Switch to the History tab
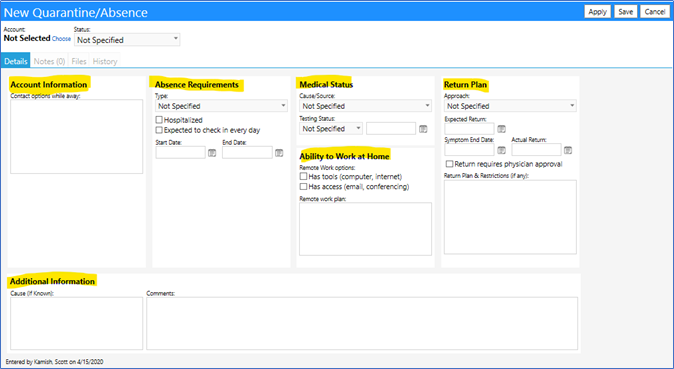This screenshot has height=369, width=674. click(105, 61)
